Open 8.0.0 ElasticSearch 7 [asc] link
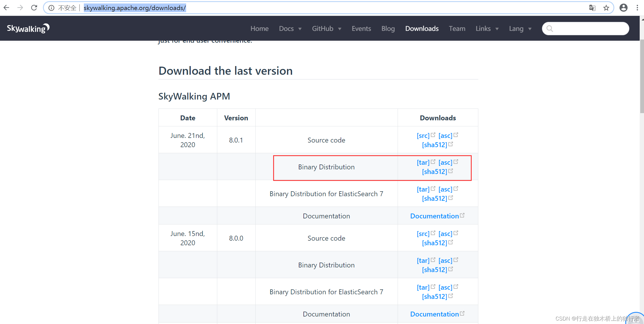This screenshot has height=324, width=644. pos(445,287)
